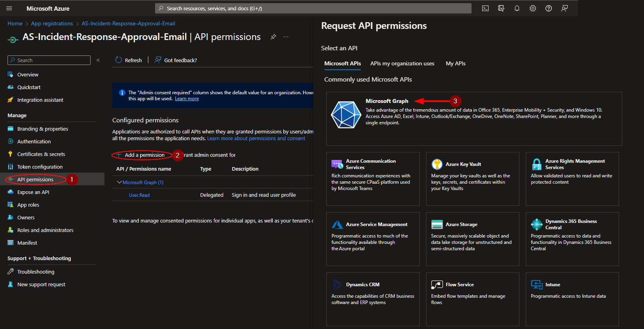Image resolution: width=644 pixels, height=329 pixels.
Task: Click the Certificates & secrets key icon
Action: [10, 154]
